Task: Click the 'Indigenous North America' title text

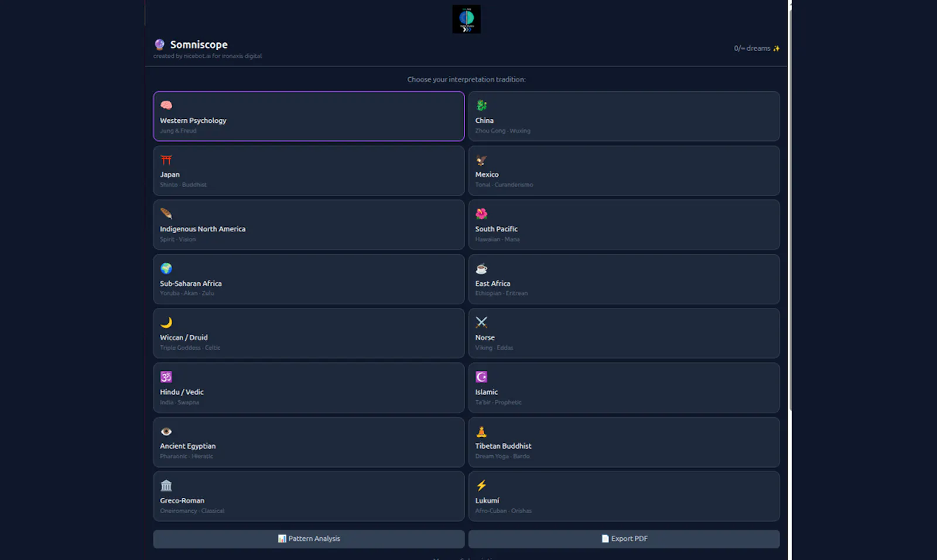Action: click(x=203, y=229)
